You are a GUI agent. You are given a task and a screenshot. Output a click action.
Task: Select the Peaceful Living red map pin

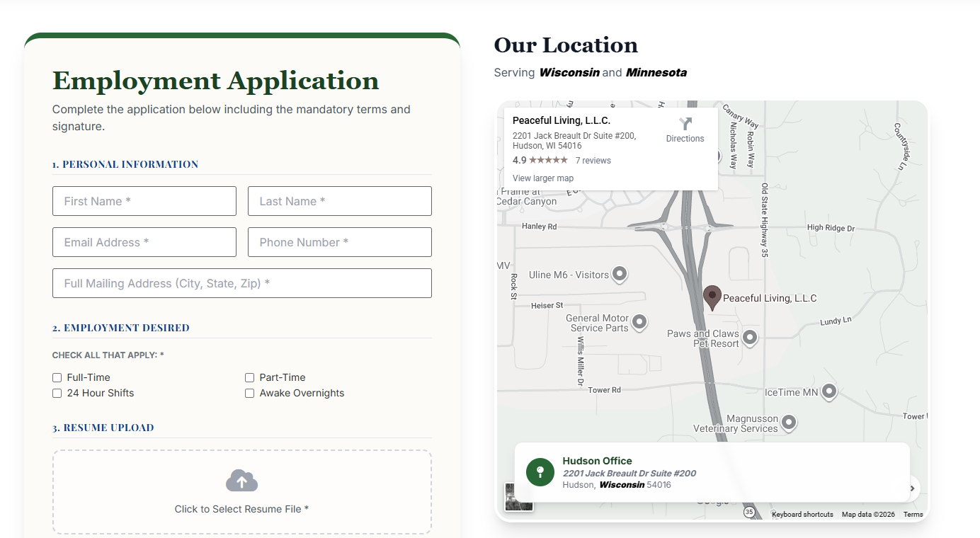[x=712, y=297]
